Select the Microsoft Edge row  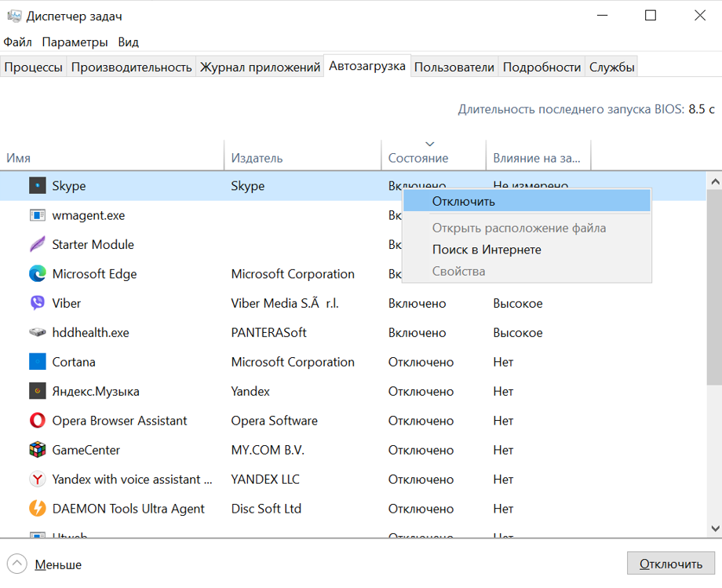pos(352,274)
